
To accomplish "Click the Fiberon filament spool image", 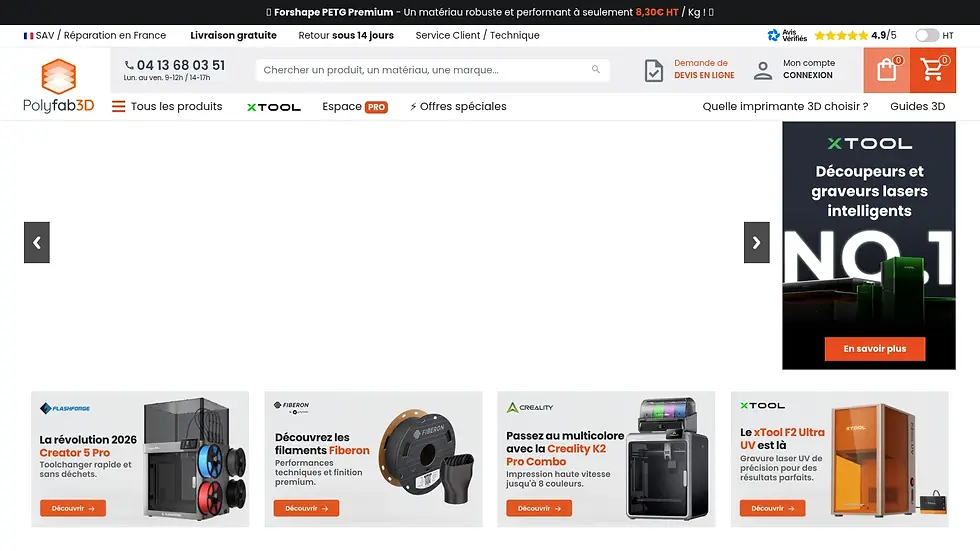I will tap(428, 457).
